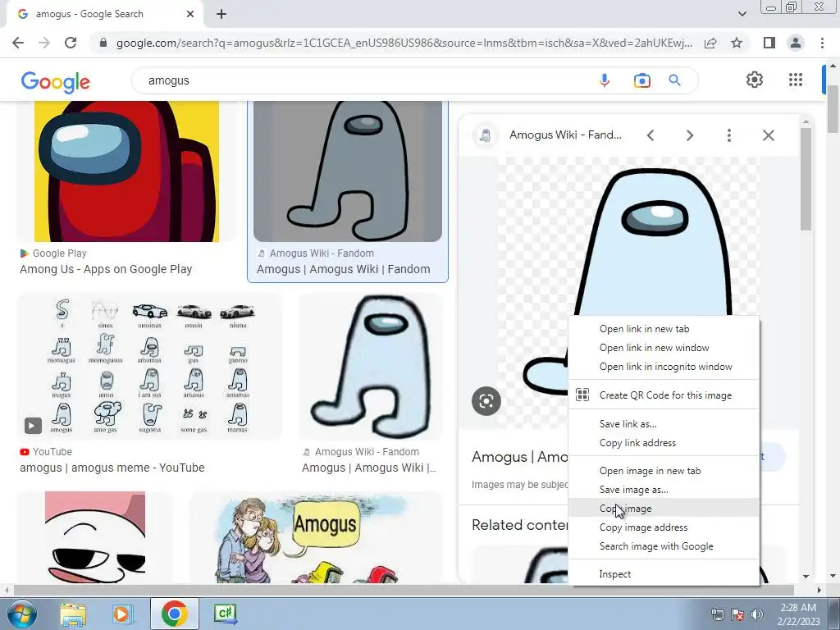Click the magnifier search button
The height and width of the screenshot is (630, 840).
coord(674,80)
